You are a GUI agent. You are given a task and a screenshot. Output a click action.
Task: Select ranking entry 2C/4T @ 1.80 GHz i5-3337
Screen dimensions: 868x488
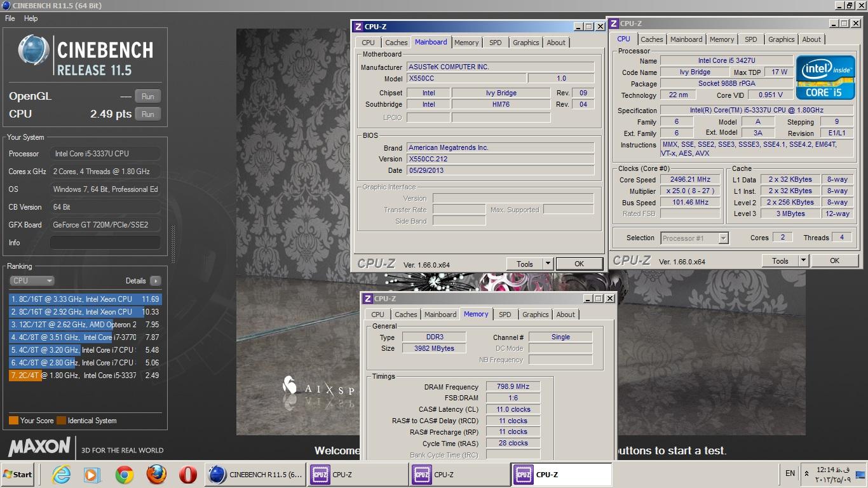pos(85,376)
